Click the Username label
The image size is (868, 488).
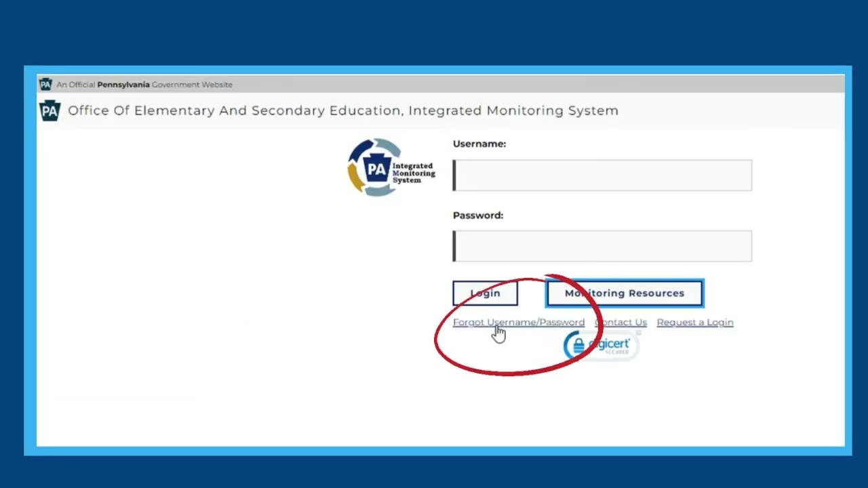pos(479,144)
